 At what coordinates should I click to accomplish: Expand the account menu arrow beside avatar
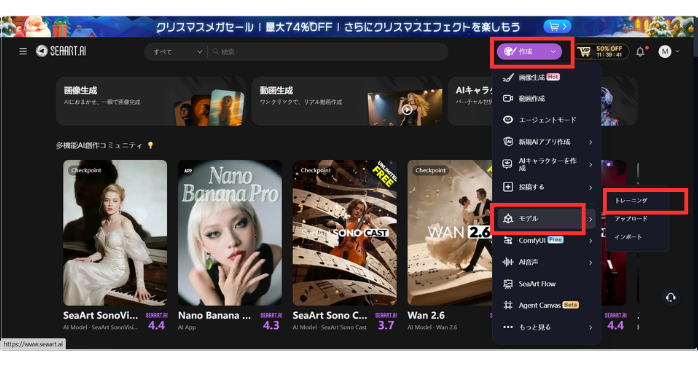pos(677,52)
